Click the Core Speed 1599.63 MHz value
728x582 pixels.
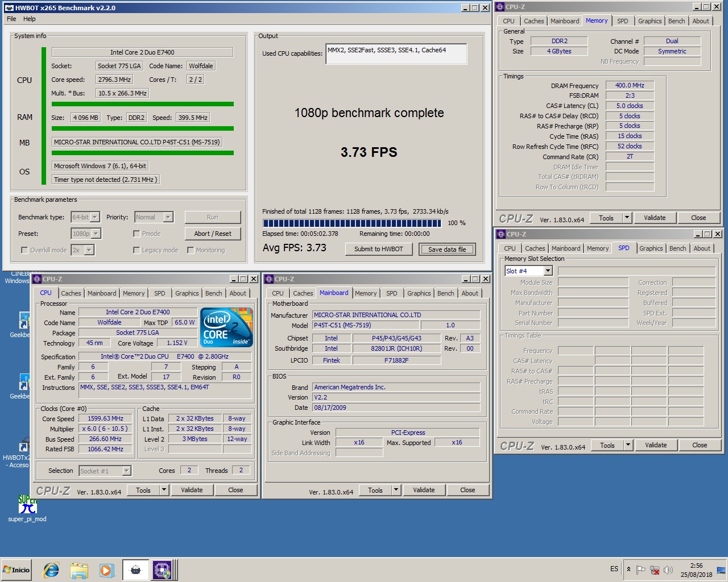click(105, 418)
